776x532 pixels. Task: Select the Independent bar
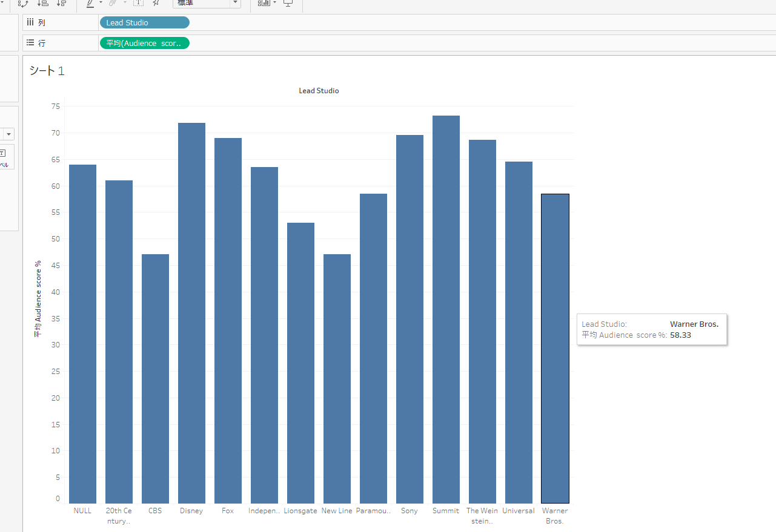pos(264,335)
